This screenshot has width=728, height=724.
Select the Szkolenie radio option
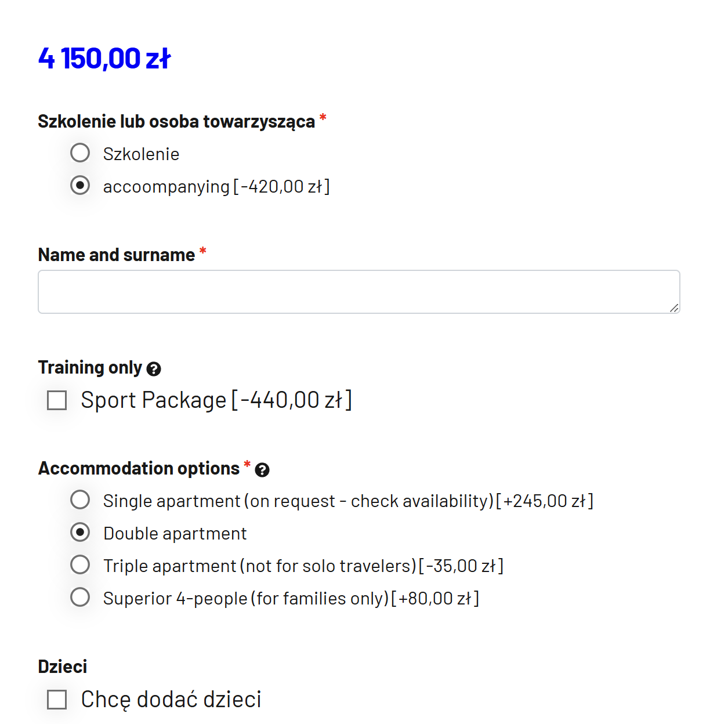coord(80,153)
